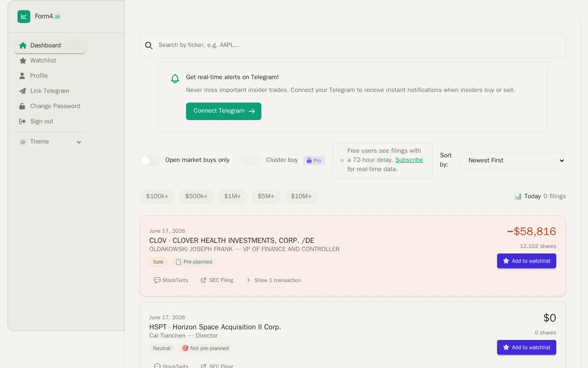Toggle the Cluster buy switch
The width and height of the screenshot is (588, 368).
pyautogui.click(x=250, y=161)
